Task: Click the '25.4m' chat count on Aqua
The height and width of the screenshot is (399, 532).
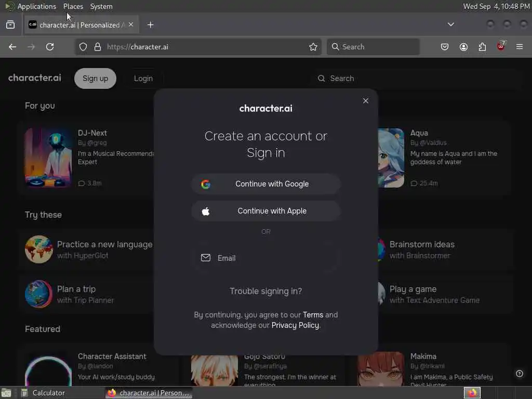Action: coord(424,183)
